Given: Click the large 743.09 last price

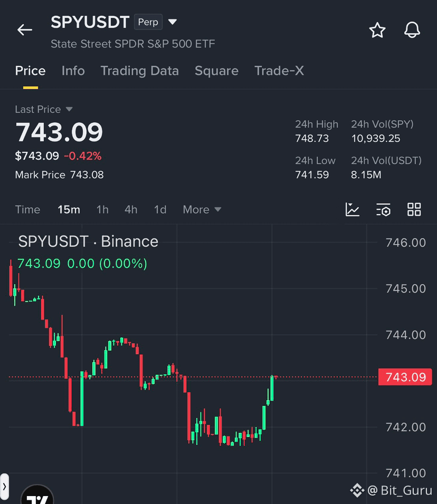Looking at the screenshot, I should pos(59,132).
